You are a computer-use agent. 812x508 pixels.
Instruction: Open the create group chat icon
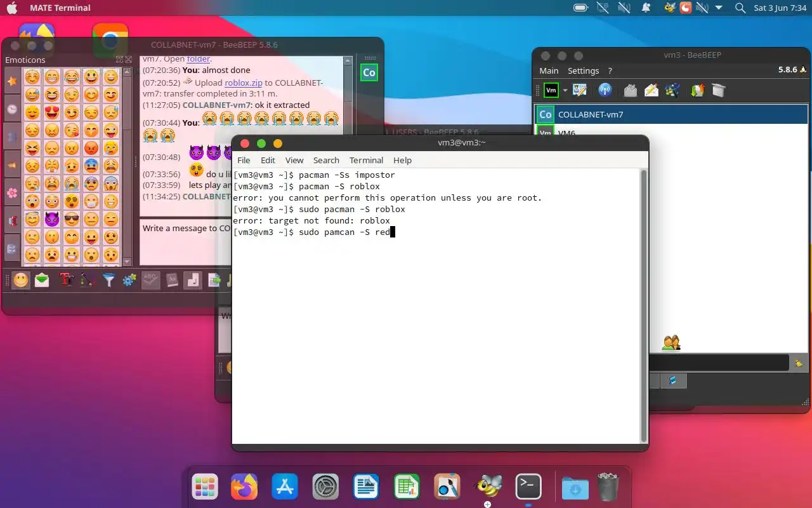(x=673, y=90)
